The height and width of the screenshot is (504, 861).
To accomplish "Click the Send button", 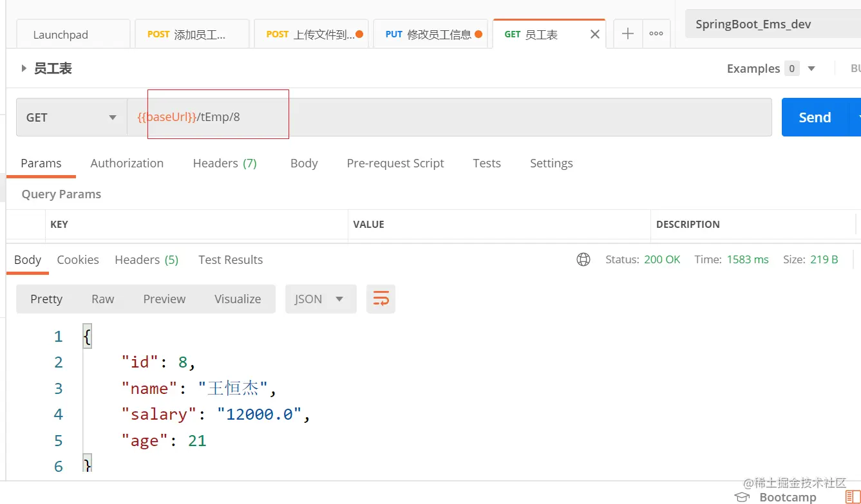I will tap(814, 117).
